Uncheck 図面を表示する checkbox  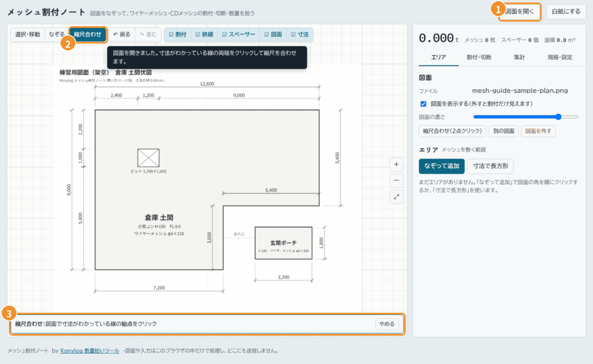[423, 104]
